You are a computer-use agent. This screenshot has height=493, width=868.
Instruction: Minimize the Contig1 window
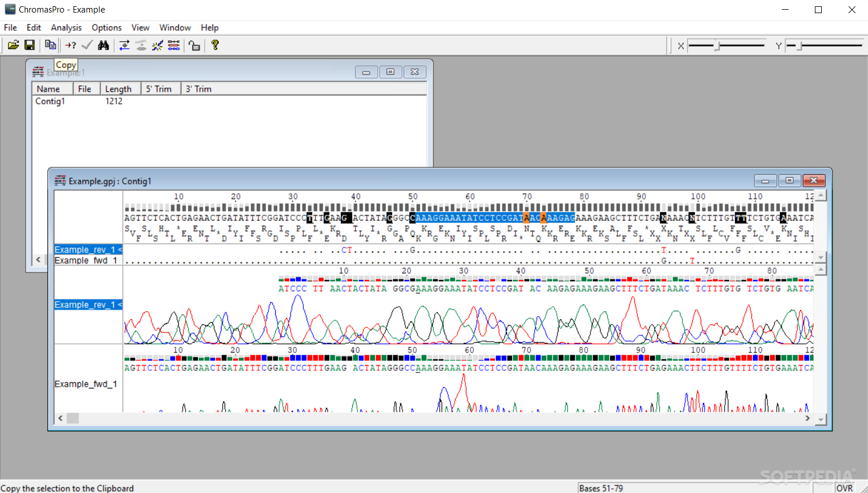click(x=765, y=181)
